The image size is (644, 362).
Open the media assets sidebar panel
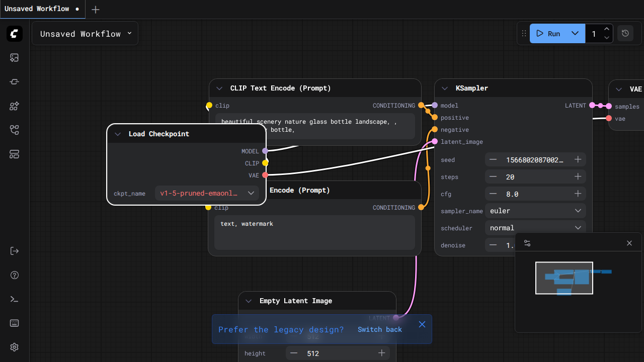(15, 58)
